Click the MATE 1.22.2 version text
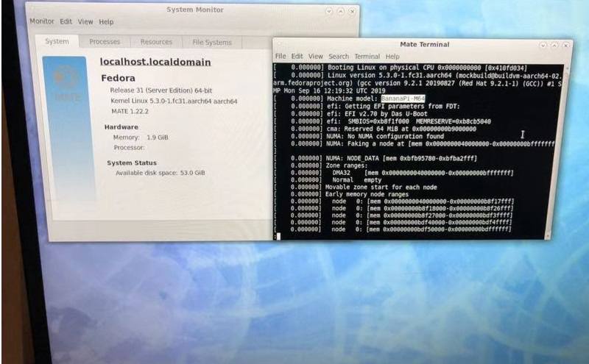589x364 pixels. click(x=130, y=112)
